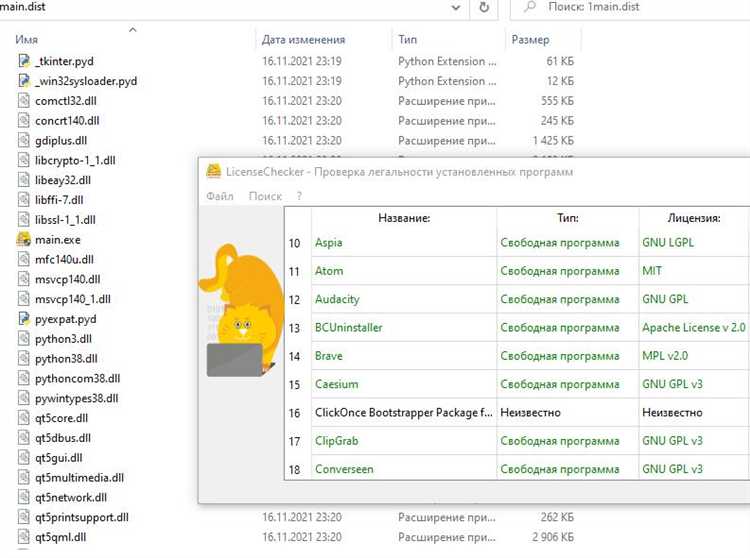The height and width of the screenshot is (558, 750).
Task: Select the qt5printsupport.dll file name
Action: point(82,517)
